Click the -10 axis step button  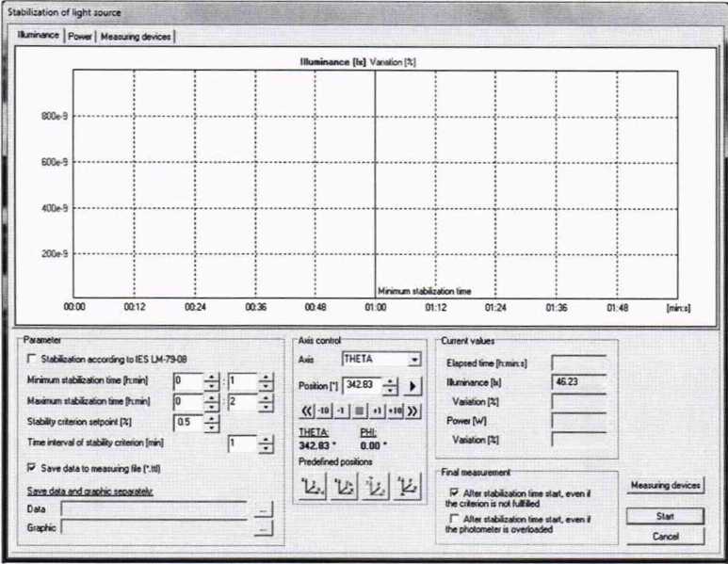click(323, 411)
